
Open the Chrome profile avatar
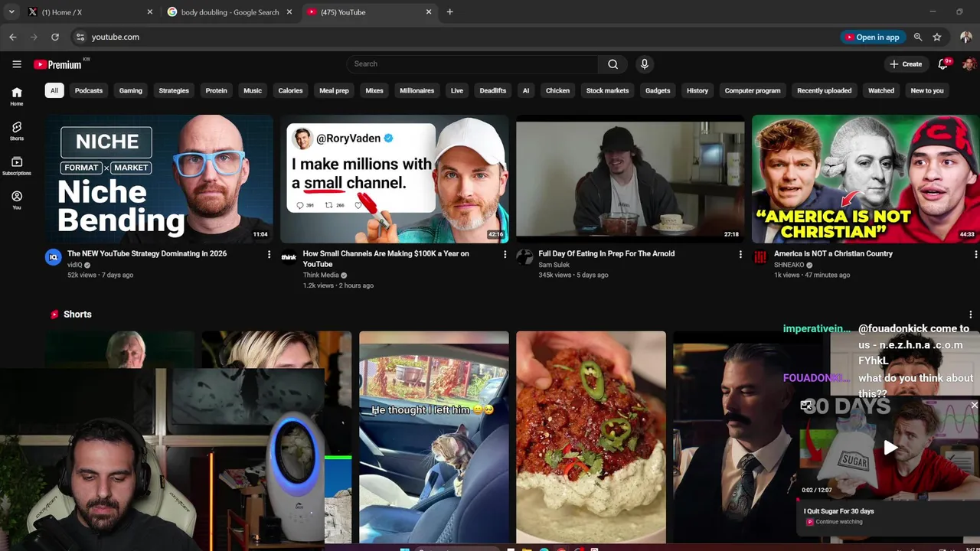tap(965, 37)
